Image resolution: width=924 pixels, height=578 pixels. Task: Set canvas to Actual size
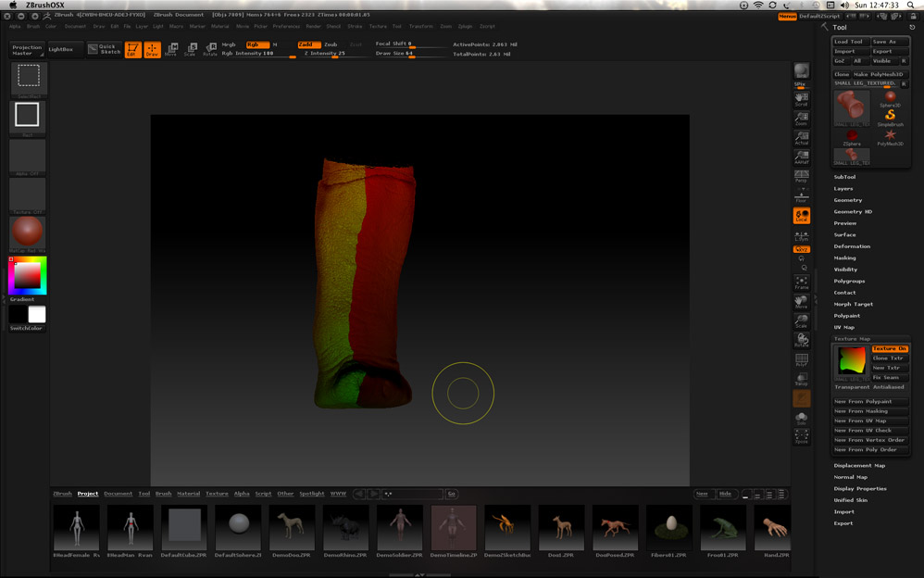pyautogui.click(x=802, y=137)
